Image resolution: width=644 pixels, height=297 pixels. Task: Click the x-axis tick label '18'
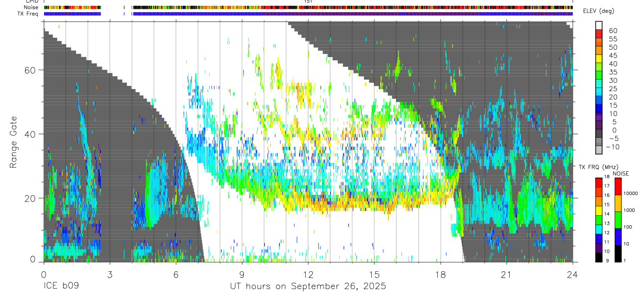[441, 274]
